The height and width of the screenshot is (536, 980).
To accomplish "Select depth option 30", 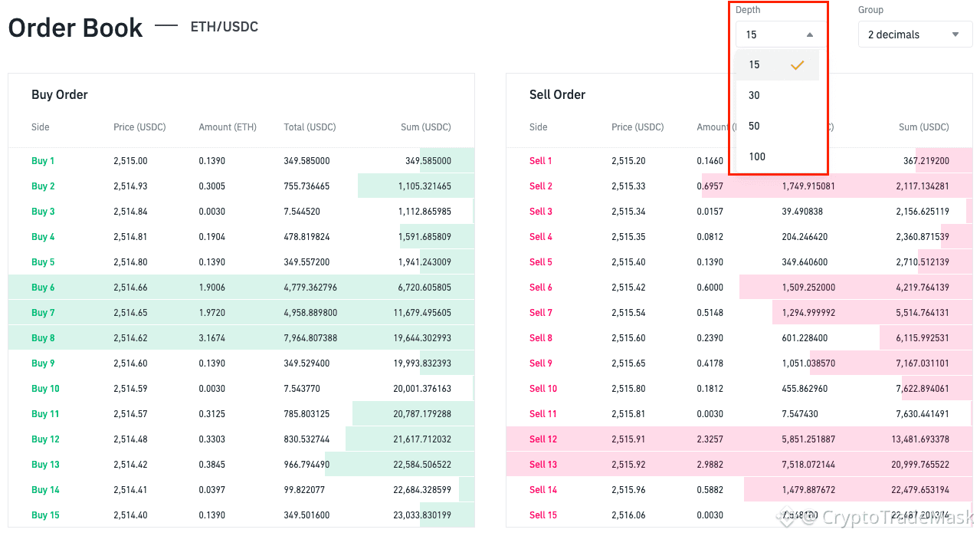I will click(755, 96).
